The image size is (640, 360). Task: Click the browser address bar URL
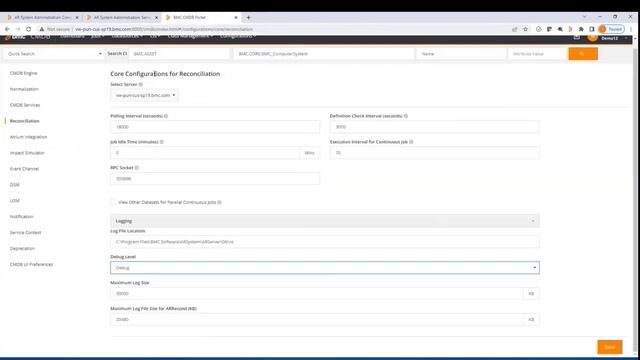point(164,29)
